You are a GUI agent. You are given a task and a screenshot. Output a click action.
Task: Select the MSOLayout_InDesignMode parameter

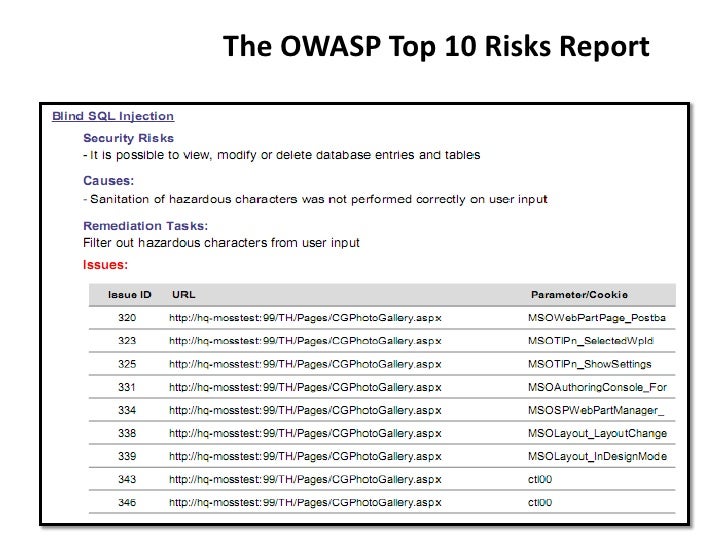[597, 456]
